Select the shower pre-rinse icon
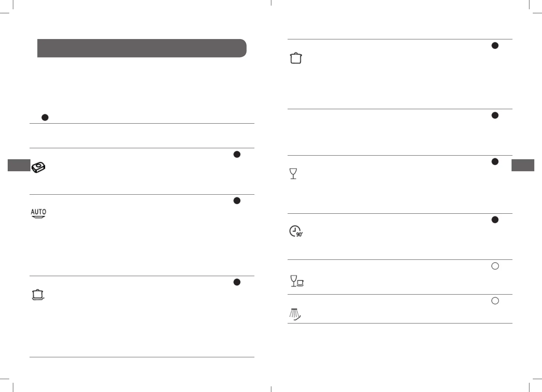This screenshot has width=542, height=392. tap(295, 314)
